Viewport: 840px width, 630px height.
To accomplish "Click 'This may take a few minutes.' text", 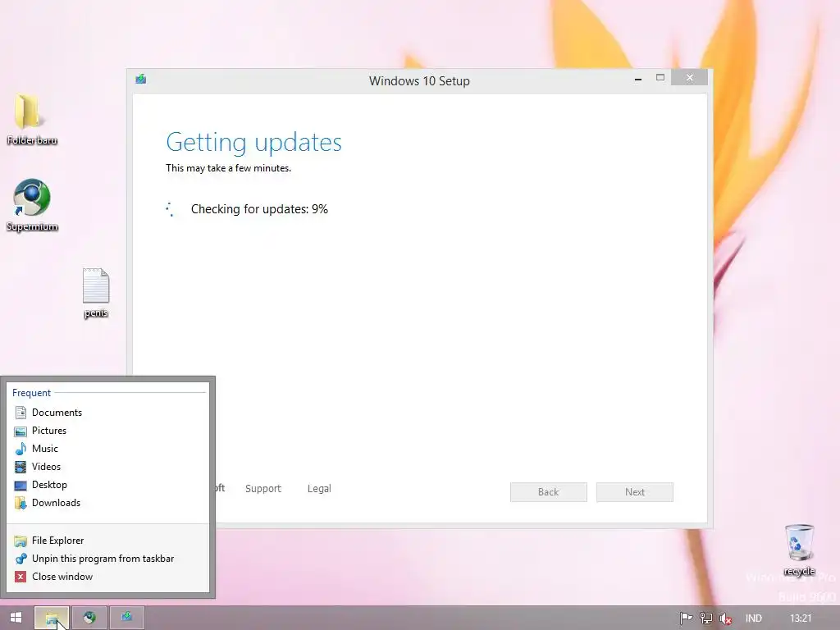I will pyautogui.click(x=228, y=168).
